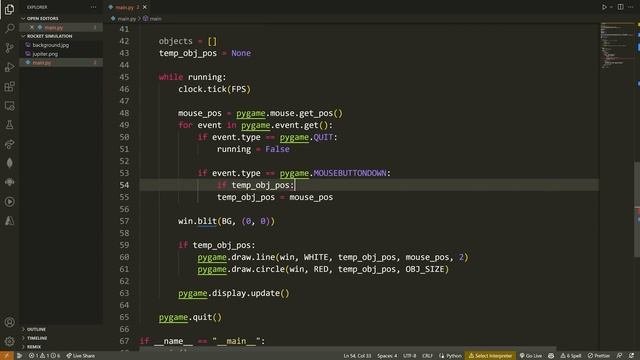Collapse the Open Editors section
640x360 pixels.
coord(42,18)
